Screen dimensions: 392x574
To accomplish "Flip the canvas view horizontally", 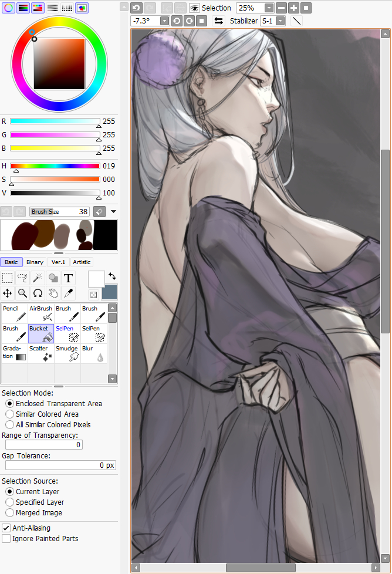I will pos(218,21).
